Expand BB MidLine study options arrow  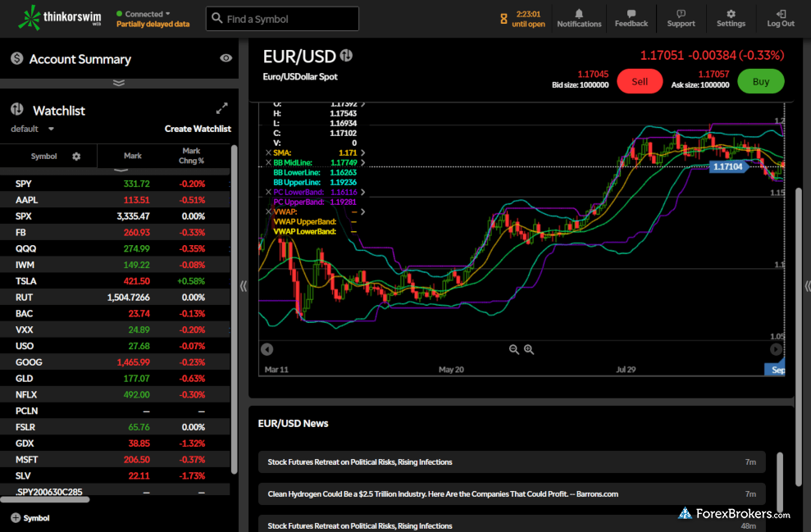click(x=363, y=162)
